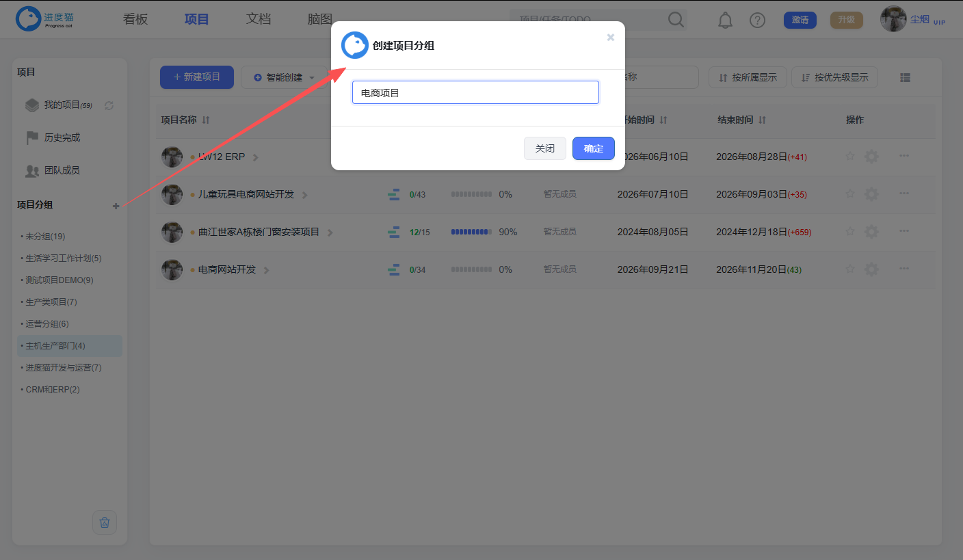Open settings gear for 儿童玩具电商网站开发

pyautogui.click(x=871, y=194)
